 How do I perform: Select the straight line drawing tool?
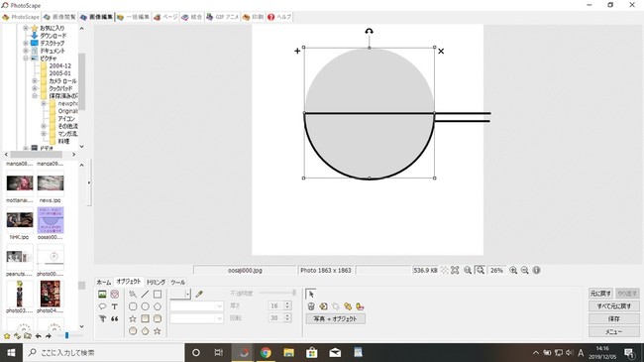coord(145,295)
